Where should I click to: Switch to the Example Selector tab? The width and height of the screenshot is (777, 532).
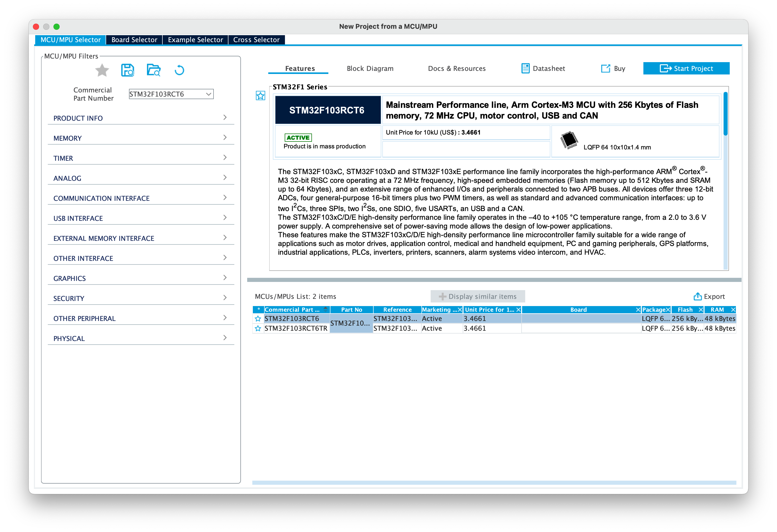[195, 40]
